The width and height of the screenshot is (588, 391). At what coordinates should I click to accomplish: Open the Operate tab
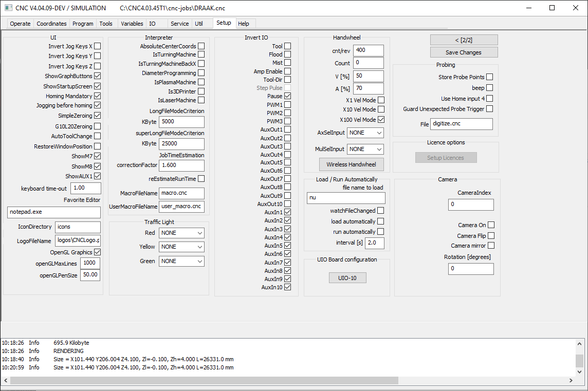pyautogui.click(x=20, y=24)
